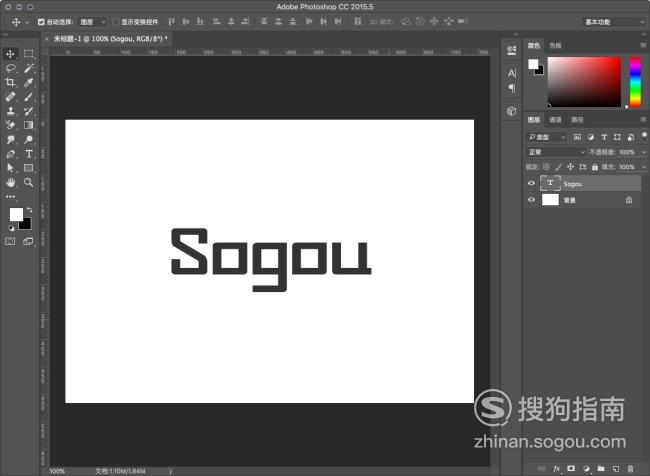Expand the Fill 100% slider arrow
The width and height of the screenshot is (650, 476).
[644, 167]
